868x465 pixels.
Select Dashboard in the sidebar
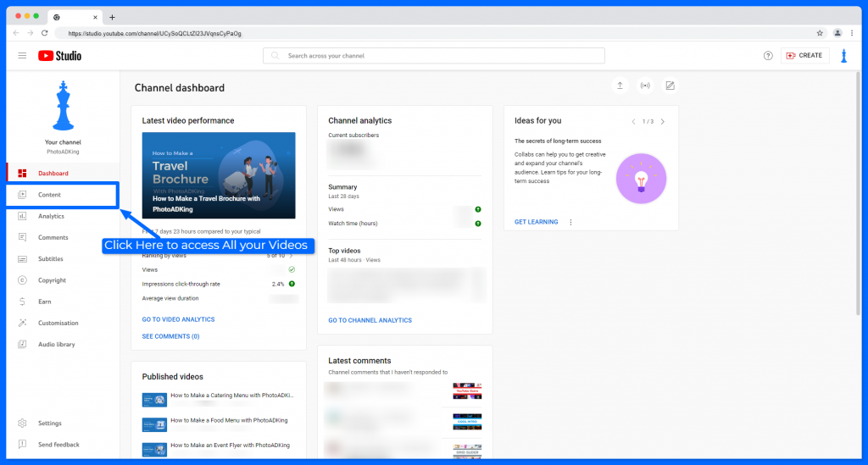point(63,173)
